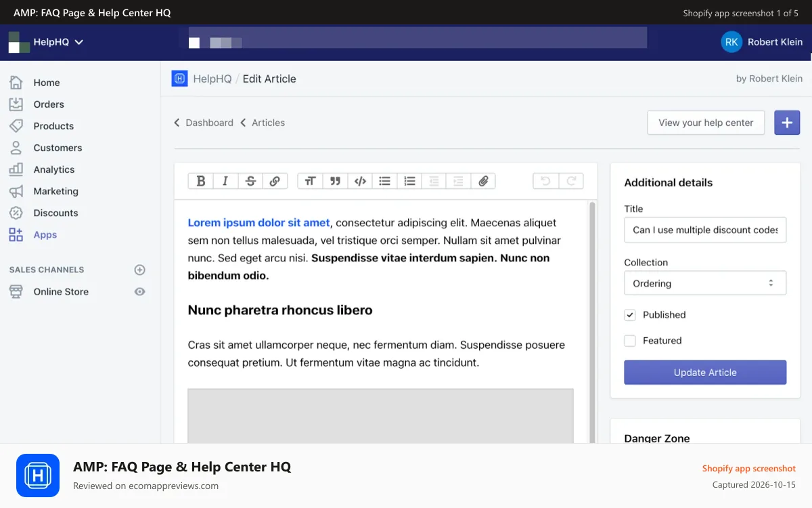Check the Featured checkbox
This screenshot has width=812, height=508.
point(630,341)
